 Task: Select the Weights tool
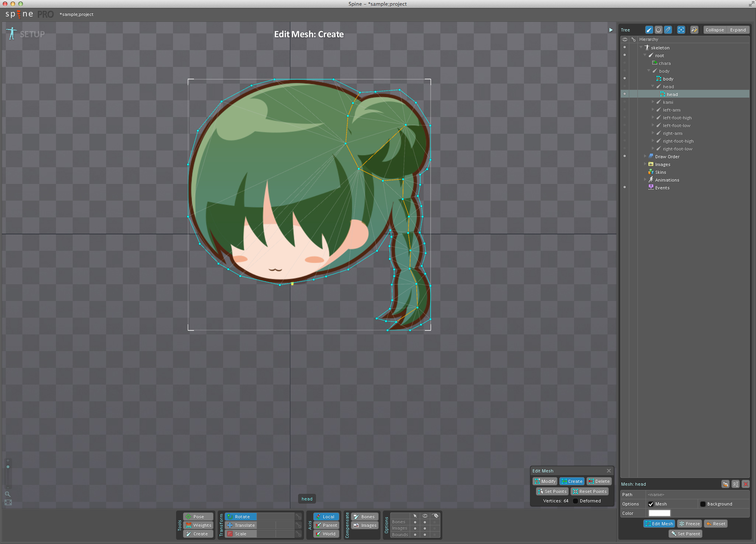coord(198,525)
